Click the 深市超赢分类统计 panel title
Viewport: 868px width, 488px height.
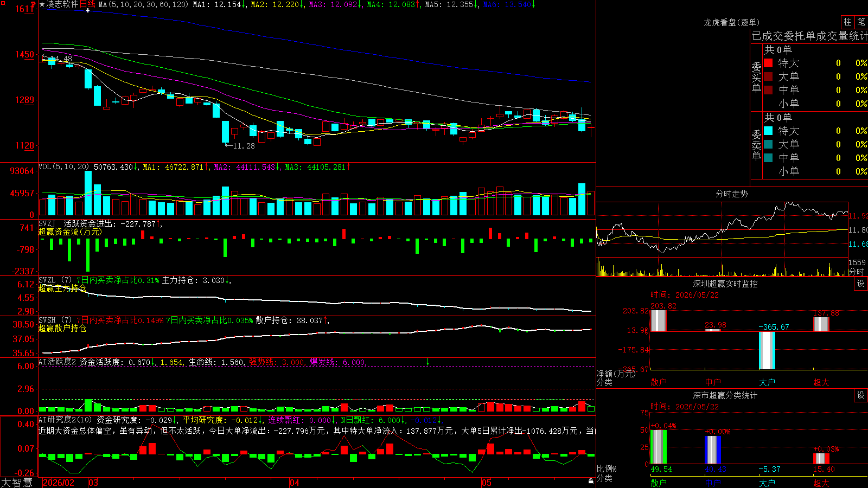coord(725,395)
